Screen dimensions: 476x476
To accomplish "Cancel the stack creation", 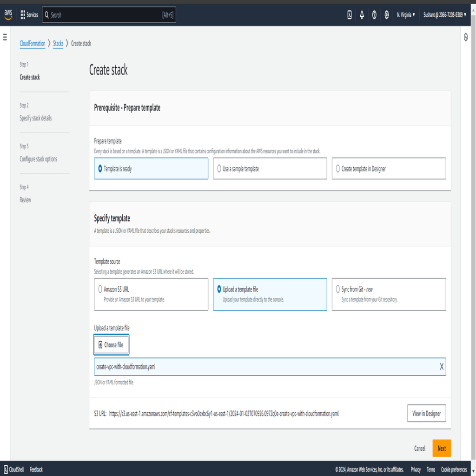I will pyautogui.click(x=420, y=449).
